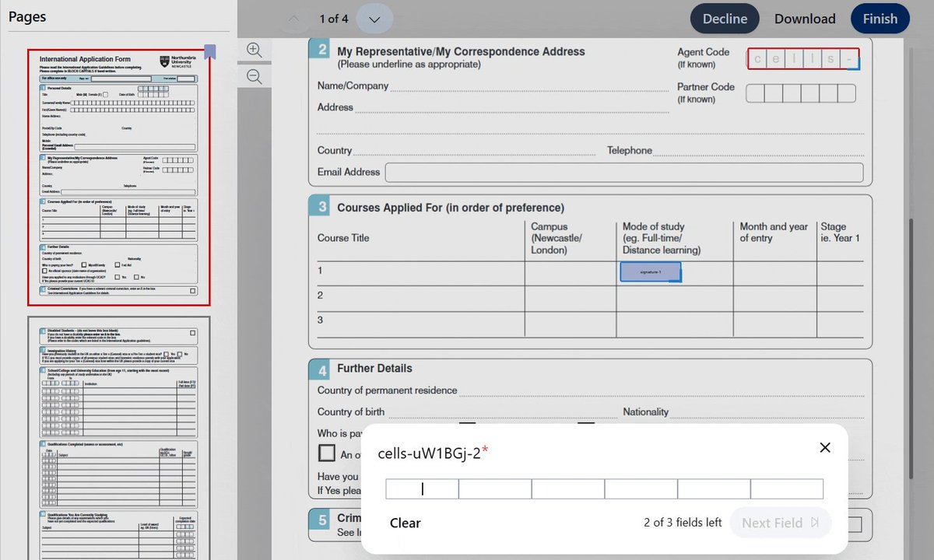Click the Finish button
The image size is (934, 560).
[x=880, y=19]
